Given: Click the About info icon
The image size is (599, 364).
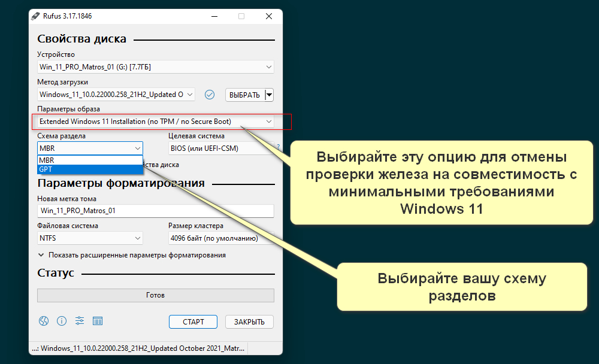Looking at the screenshot, I should (x=61, y=321).
